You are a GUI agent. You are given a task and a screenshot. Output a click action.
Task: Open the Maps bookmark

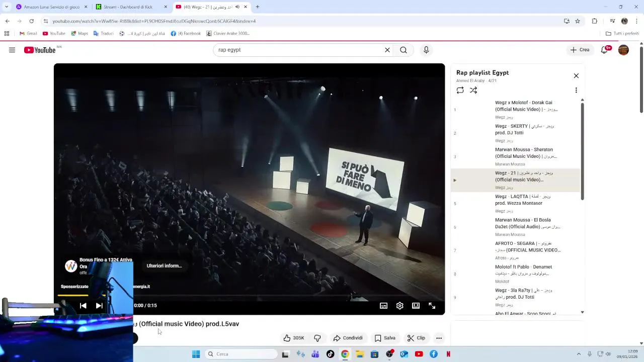pos(79,34)
